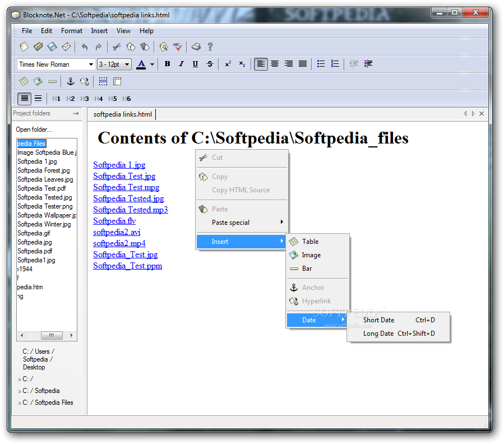Toggle Strikethrough formatting
Screen dimensions: 504x444
click(x=210, y=64)
